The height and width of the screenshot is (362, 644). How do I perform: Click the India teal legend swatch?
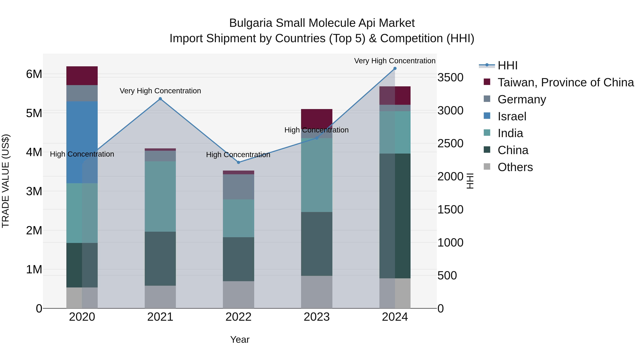pos(487,132)
